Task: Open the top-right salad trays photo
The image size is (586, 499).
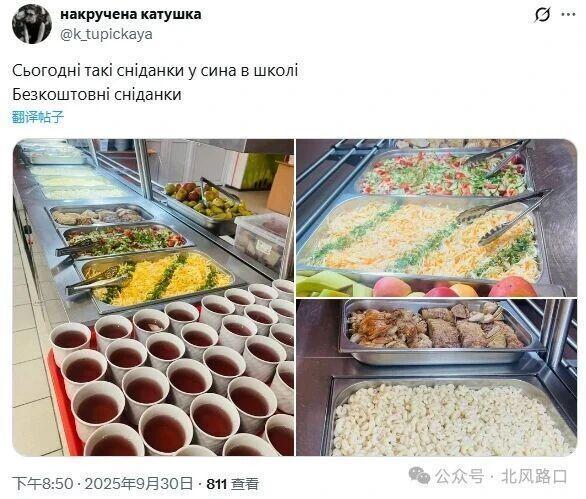Action: 437,218
